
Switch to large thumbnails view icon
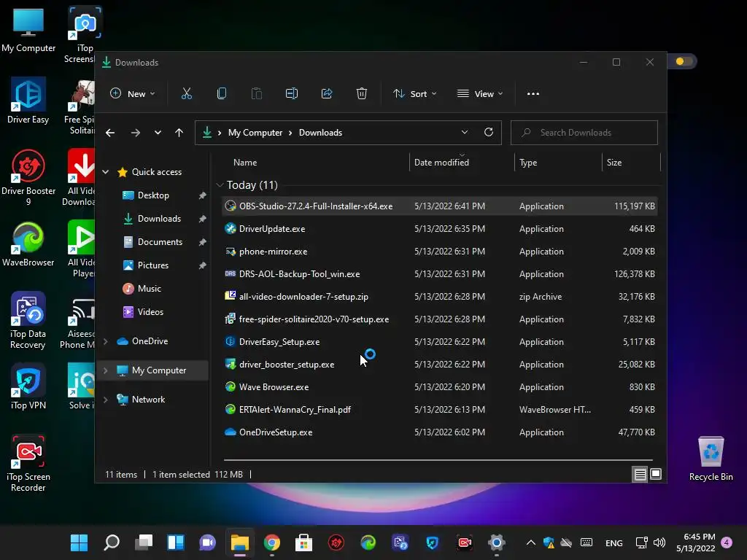point(656,474)
